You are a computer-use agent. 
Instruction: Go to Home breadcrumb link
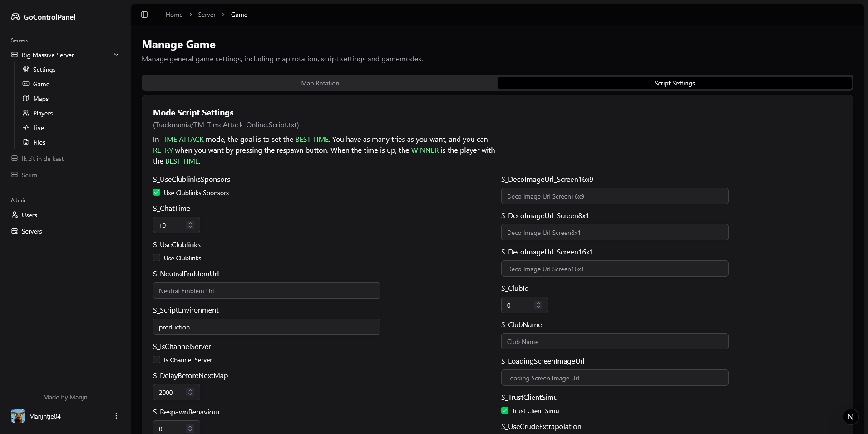click(174, 15)
